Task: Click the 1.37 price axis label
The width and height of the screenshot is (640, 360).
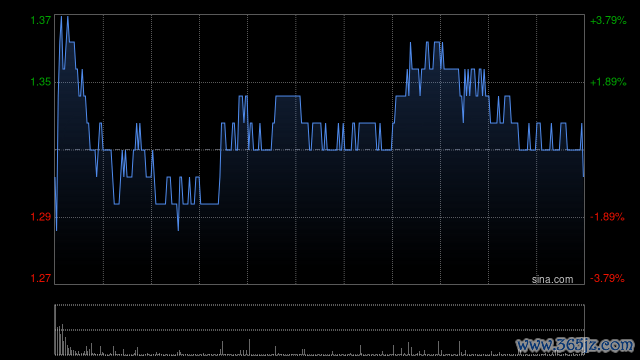Action: pyautogui.click(x=41, y=20)
